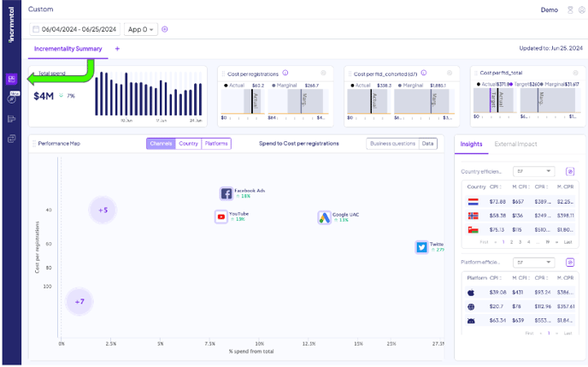Switch Performance Map to Channels view
The image size is (588, 367).
[161, 144]
